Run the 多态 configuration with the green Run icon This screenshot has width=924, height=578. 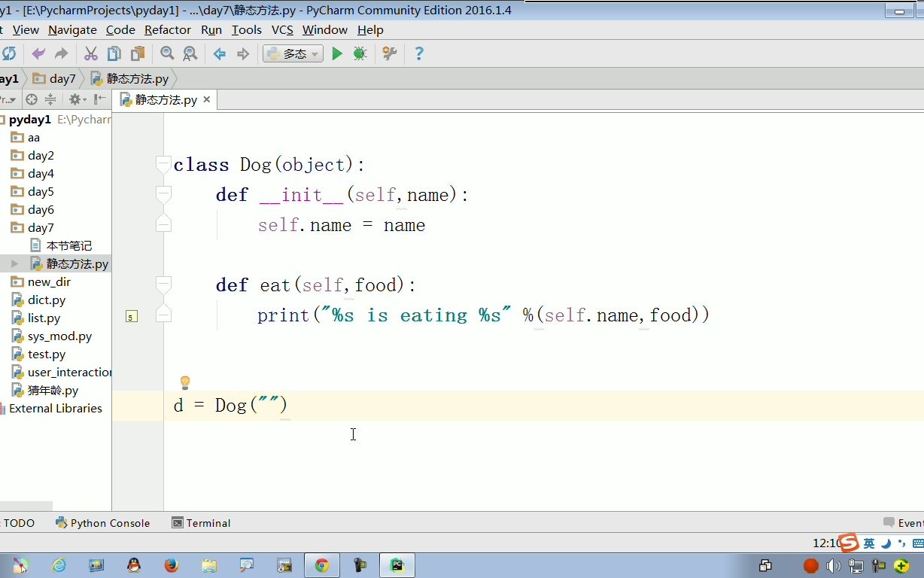pos(337,53)
